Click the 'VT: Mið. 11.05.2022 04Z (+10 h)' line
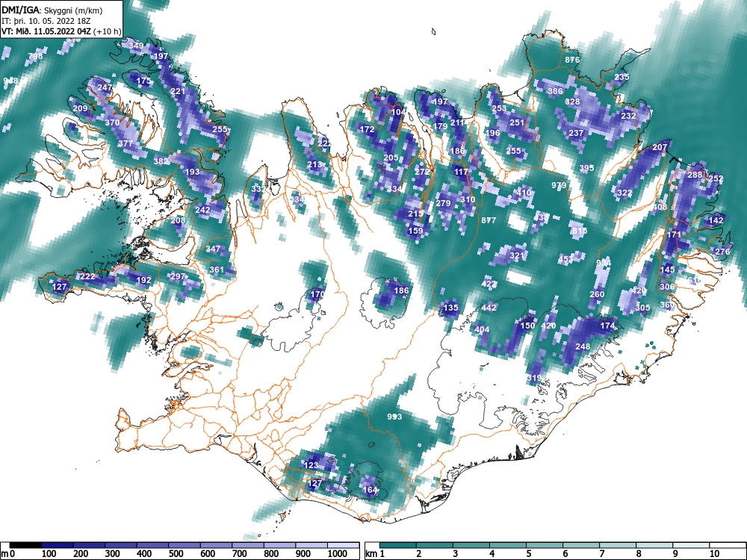Screen dimensions: 747x560 (61, 31)
